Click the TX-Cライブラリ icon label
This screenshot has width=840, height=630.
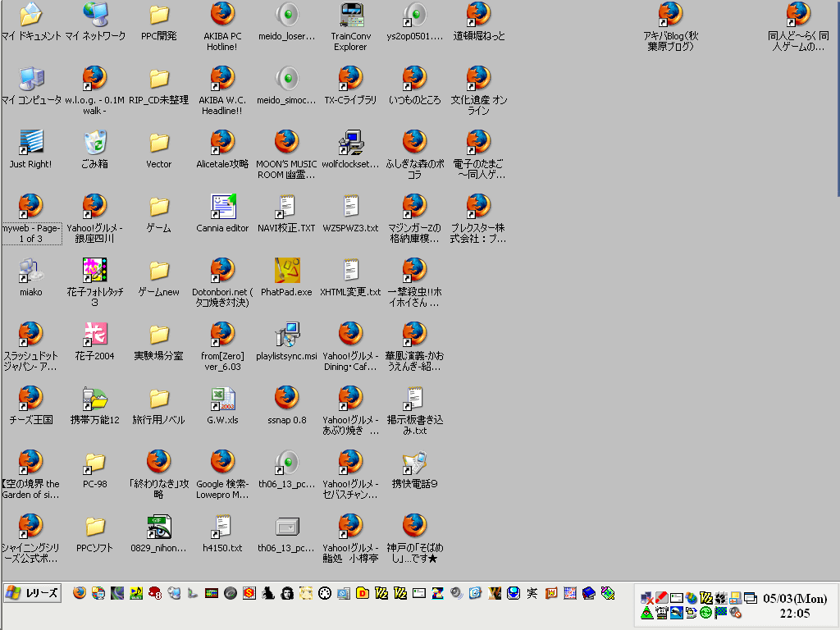point(351,100)
